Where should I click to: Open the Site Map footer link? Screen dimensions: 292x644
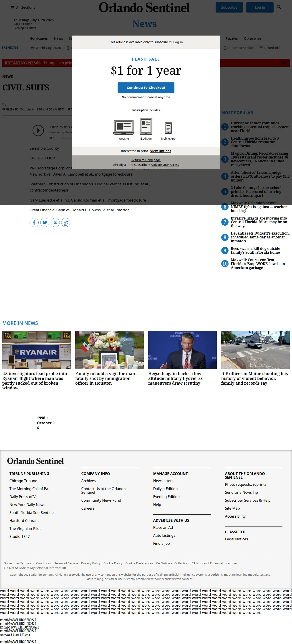pyautogui.click(x=232, y=509)
